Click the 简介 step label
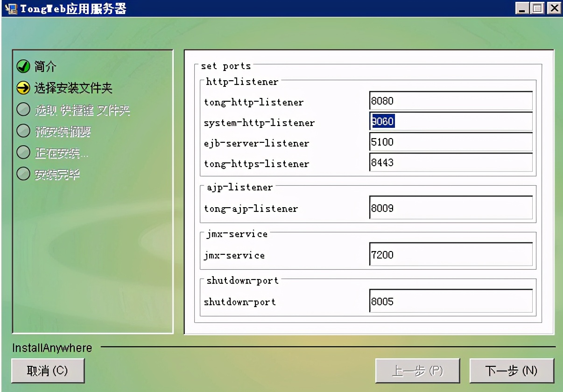The width and height of the screenshot is (563, 392). pos(45,67)
